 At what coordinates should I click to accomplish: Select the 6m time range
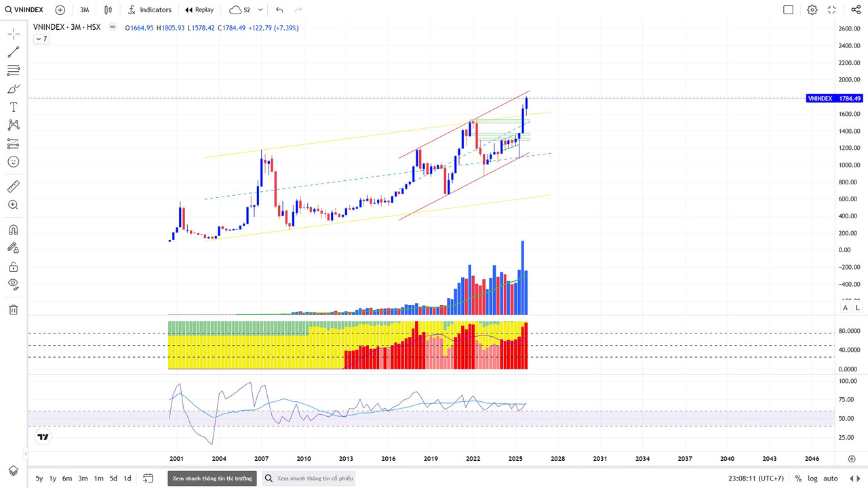pyautogui.click(x=67, y=479)
